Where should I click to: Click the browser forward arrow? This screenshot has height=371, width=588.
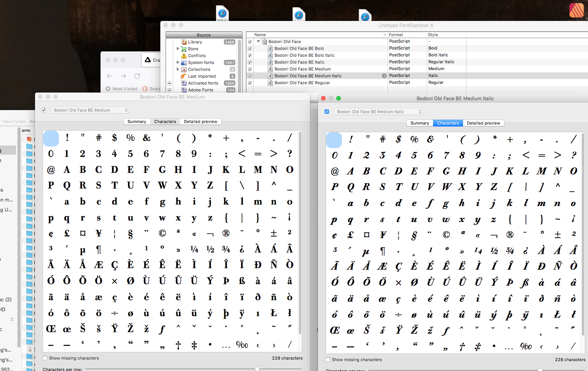(x=123, y=76)
